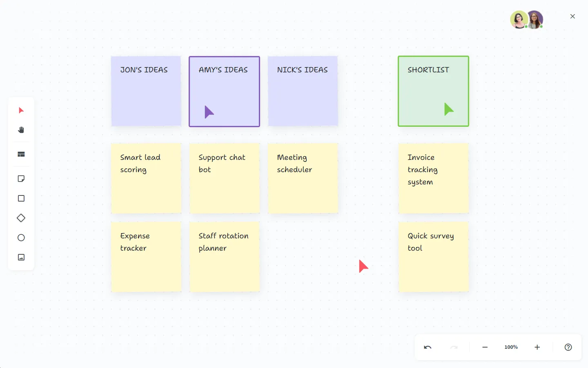Select the Smart lead scoring note
The width and height of the screenshot is (588, 368).
pyautogui.click(x=146, y=178)
